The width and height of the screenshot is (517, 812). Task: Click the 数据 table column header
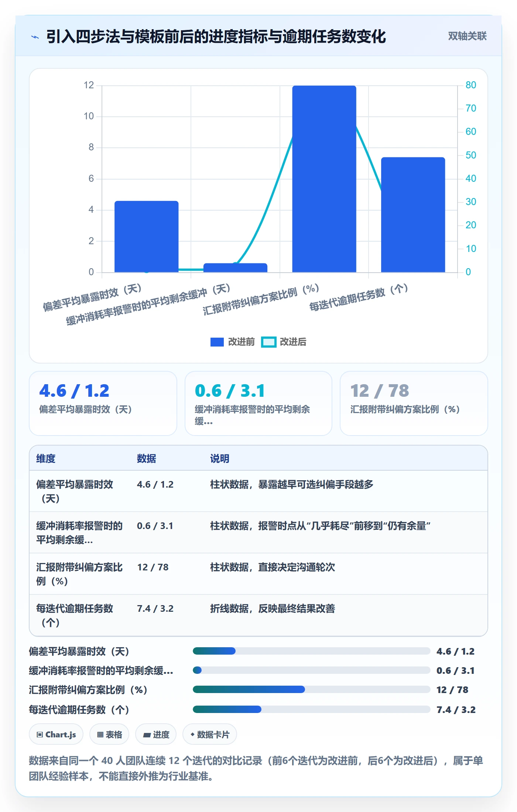tap(147, 458)
